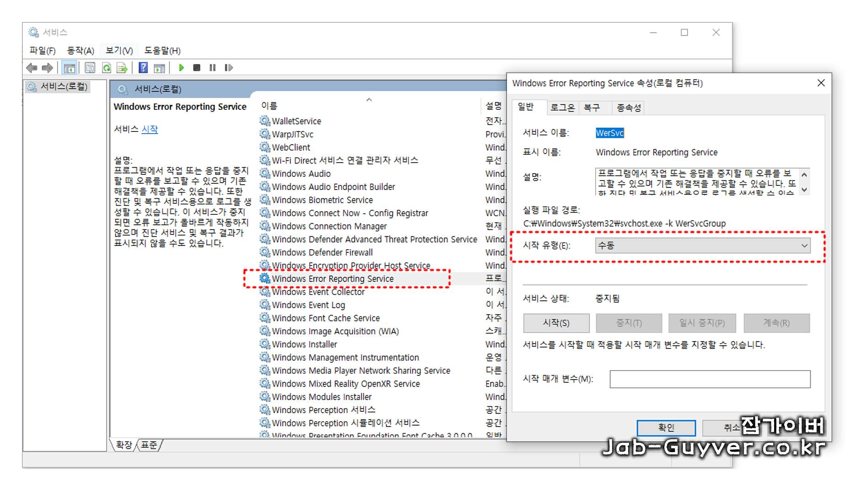
Task: Click gear icon beside Windows Event Log
Action: click(265, 305)
